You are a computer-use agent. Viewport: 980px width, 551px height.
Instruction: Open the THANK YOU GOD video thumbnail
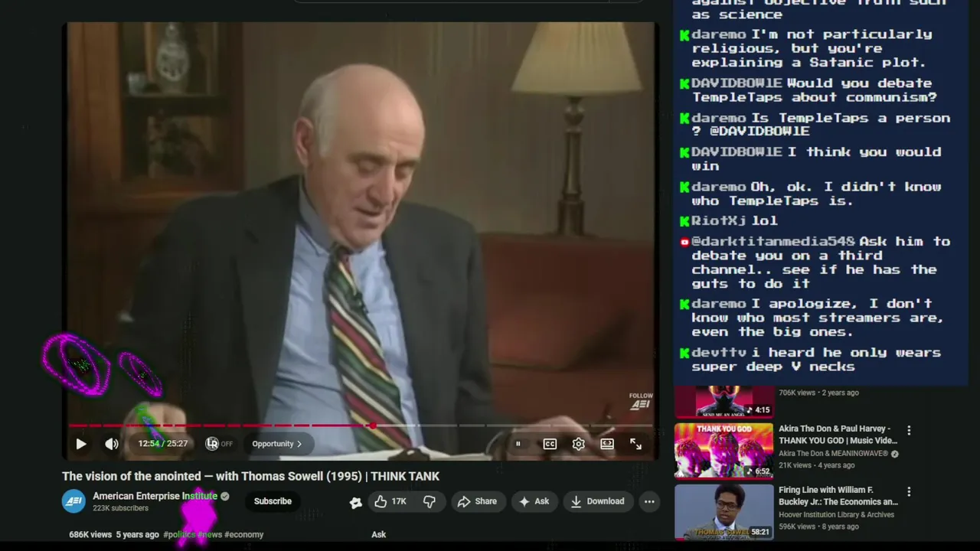[x=724, y=450]
